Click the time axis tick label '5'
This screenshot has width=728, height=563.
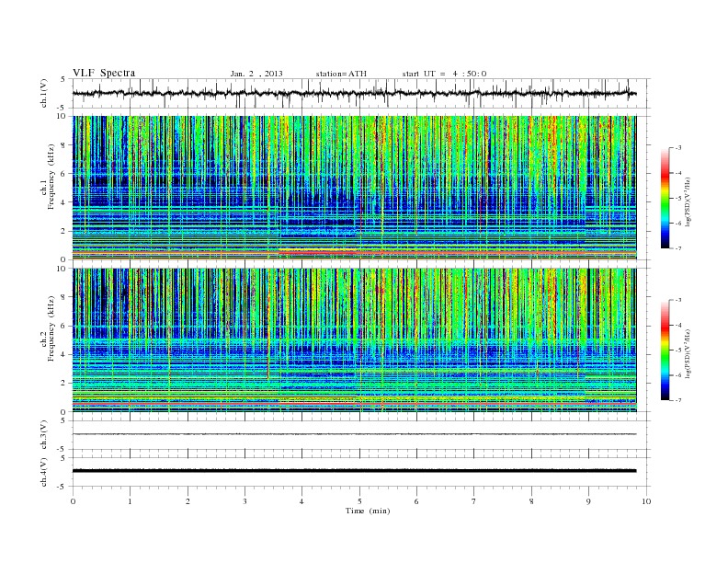(x=359, y=501)
